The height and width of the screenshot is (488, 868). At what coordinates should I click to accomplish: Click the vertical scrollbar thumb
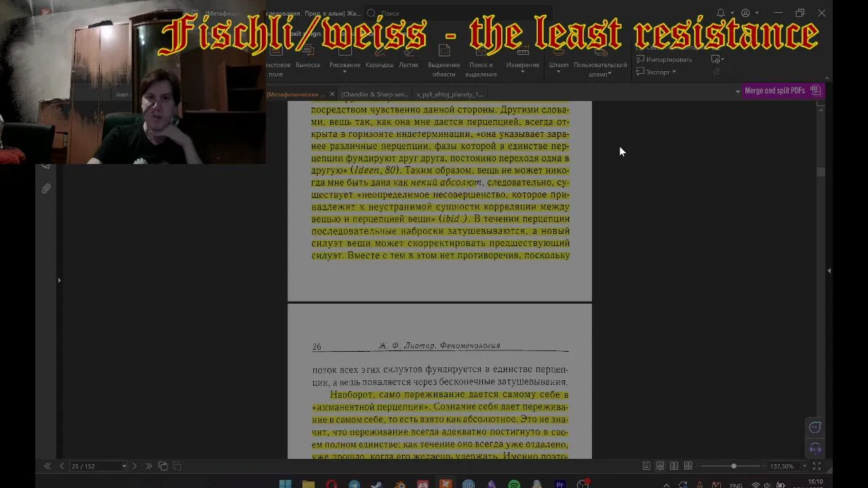click(x=821, y=172)
